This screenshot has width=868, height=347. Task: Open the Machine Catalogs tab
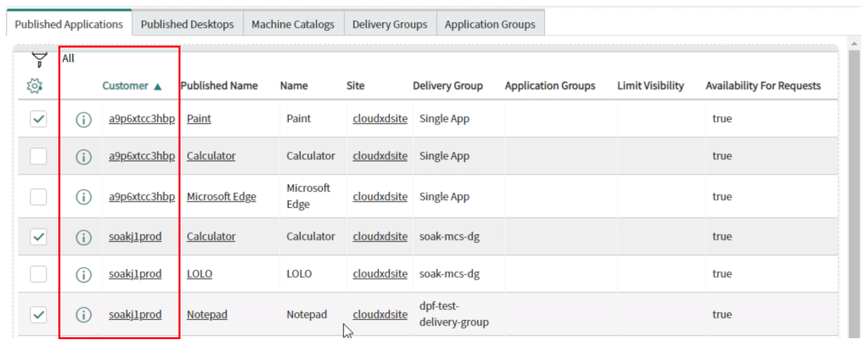(x=293, y=25)
